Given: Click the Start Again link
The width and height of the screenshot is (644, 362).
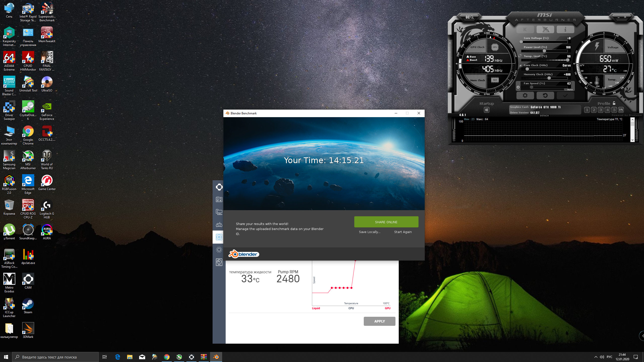Looking at the screenshot, I should tap(403, 232).
